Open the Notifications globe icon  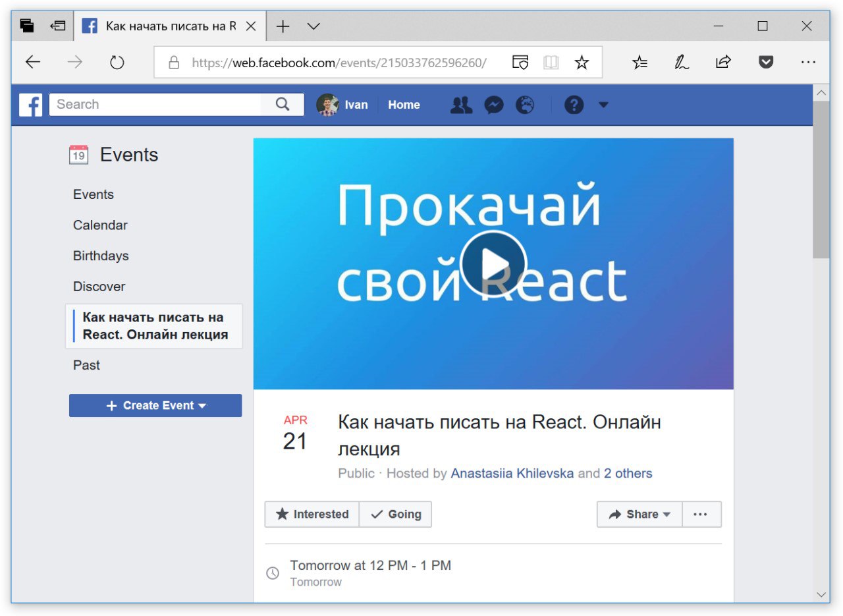coord(525,105)
